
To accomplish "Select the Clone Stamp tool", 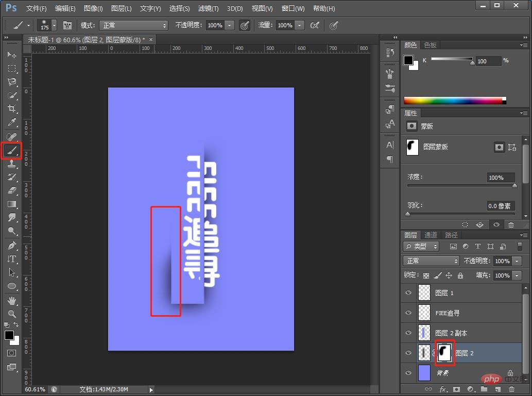I will 12,164.
